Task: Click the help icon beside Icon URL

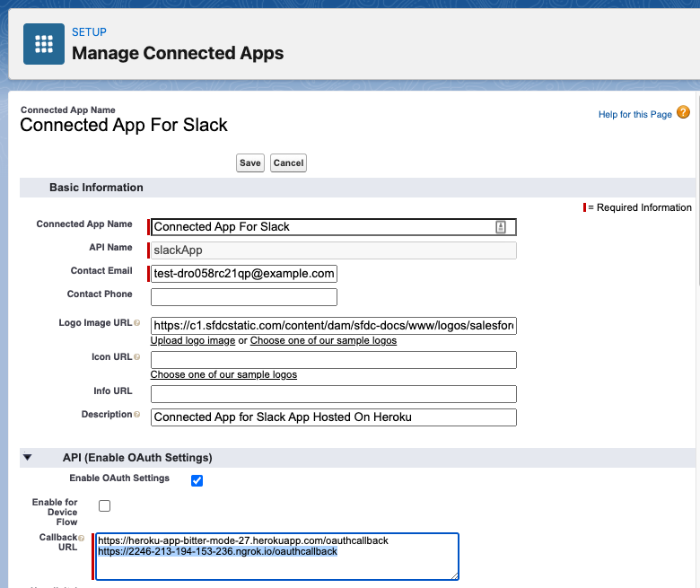Action: (x=137, y=356)
